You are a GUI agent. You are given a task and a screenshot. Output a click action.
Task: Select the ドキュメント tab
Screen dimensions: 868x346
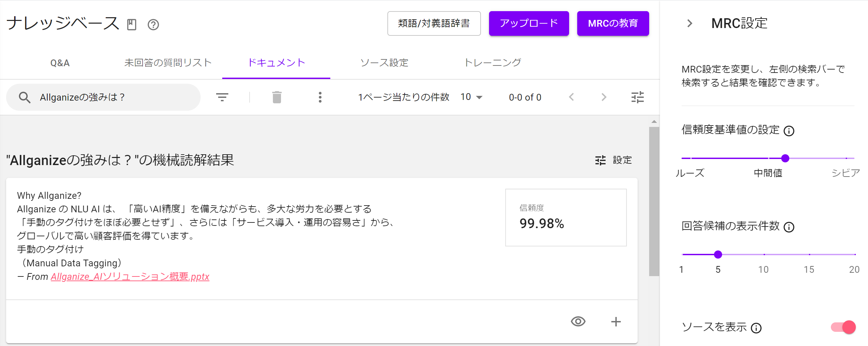(x=276, y=63)
